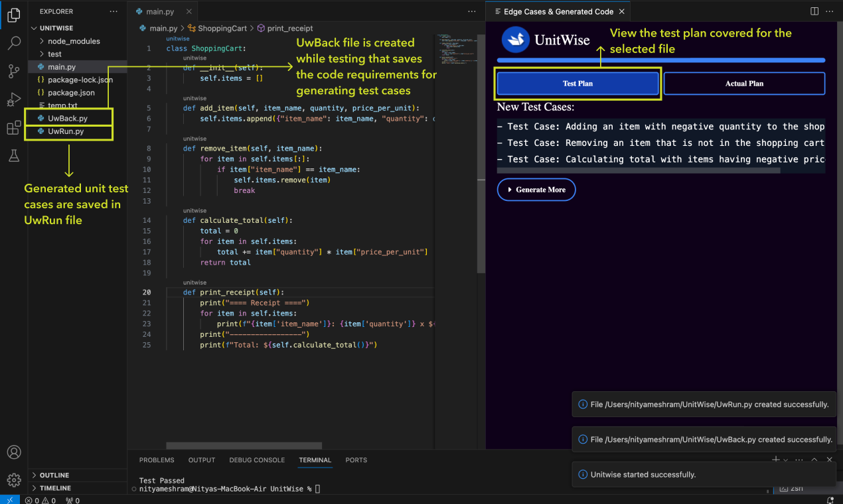The height and width of the screenshot is (504, 843).
Task: Switch to the DEBUG CONSOLE tab
Action: [257, 460]
